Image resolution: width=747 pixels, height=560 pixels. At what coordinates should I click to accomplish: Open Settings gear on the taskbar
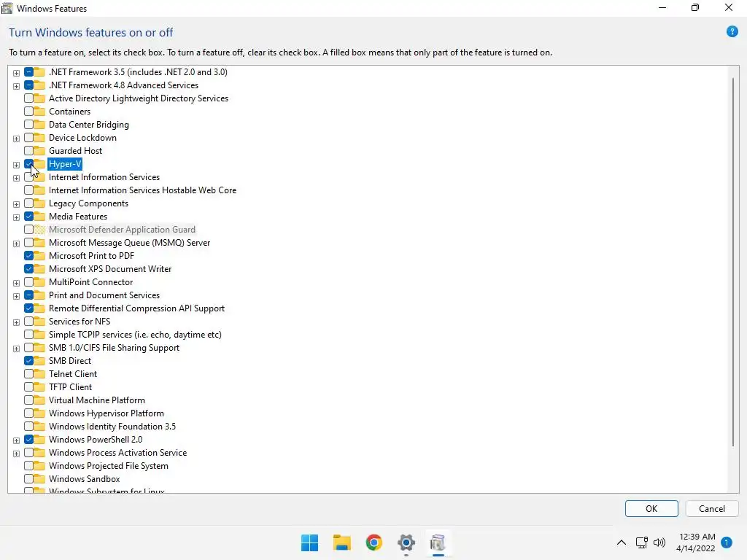pyautogui.click(x=406, y=542)
